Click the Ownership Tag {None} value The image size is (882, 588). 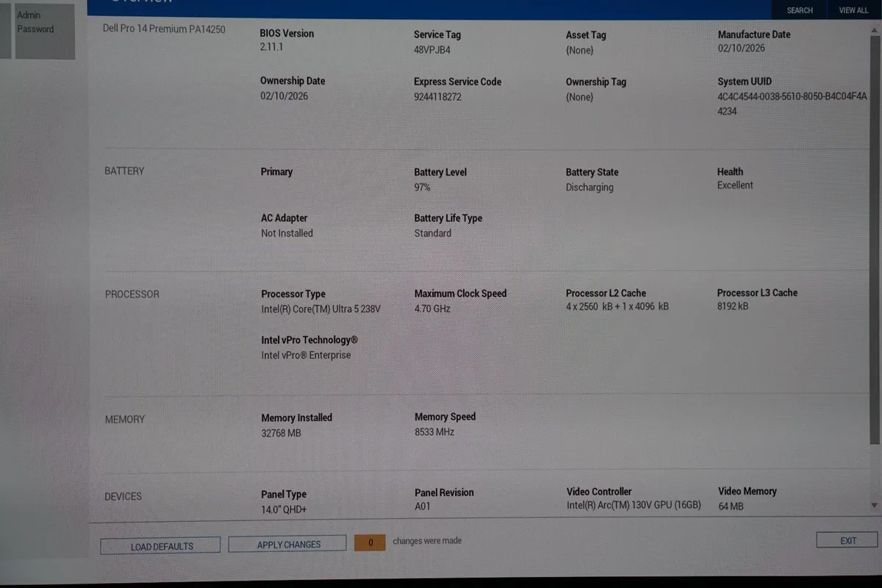579,97
